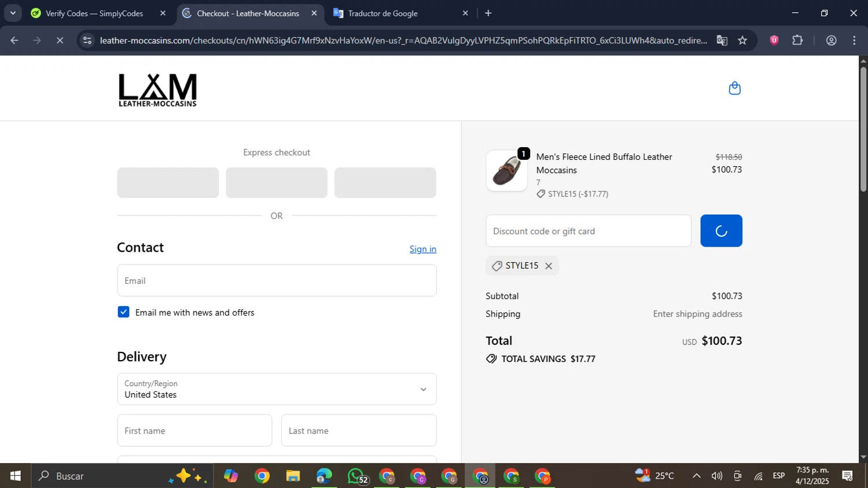
Task: Open the Extensions puzzle icon
Action: pos(797,41)
